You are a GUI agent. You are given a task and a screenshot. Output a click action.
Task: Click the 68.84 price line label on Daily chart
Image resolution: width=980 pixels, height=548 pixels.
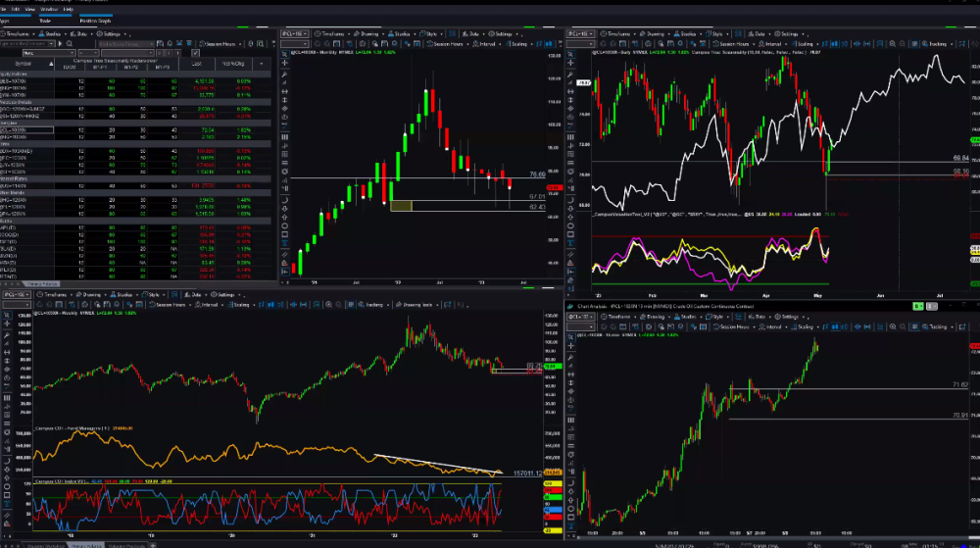tap(960, 158)
